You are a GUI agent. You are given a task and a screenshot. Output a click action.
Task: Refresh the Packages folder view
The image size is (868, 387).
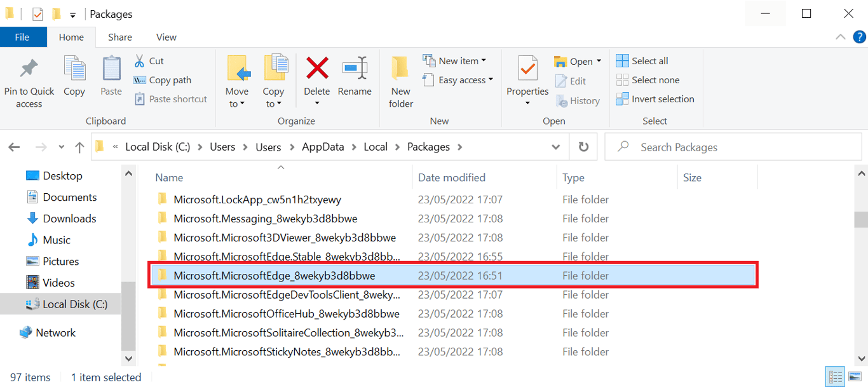[x=583, y=146]
